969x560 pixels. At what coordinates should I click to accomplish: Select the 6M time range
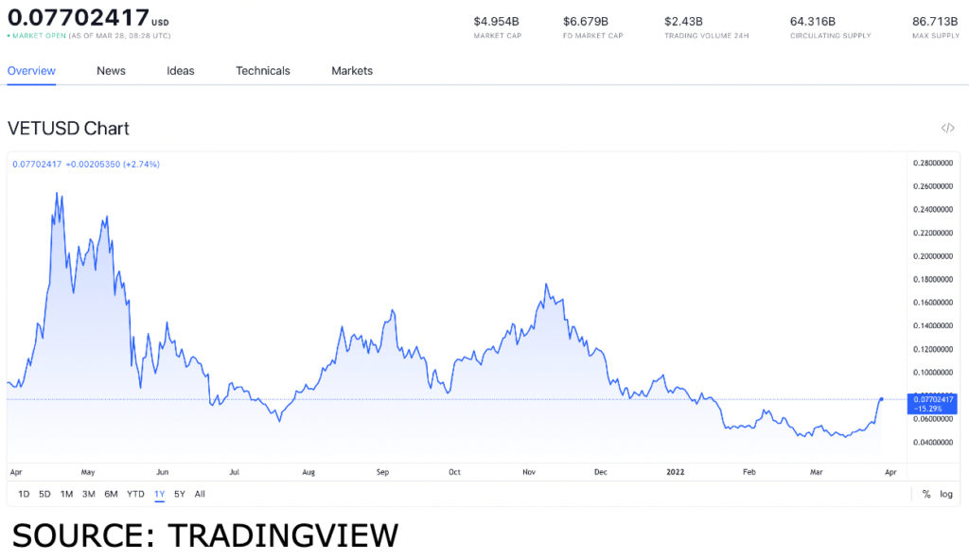coord(111,494)
